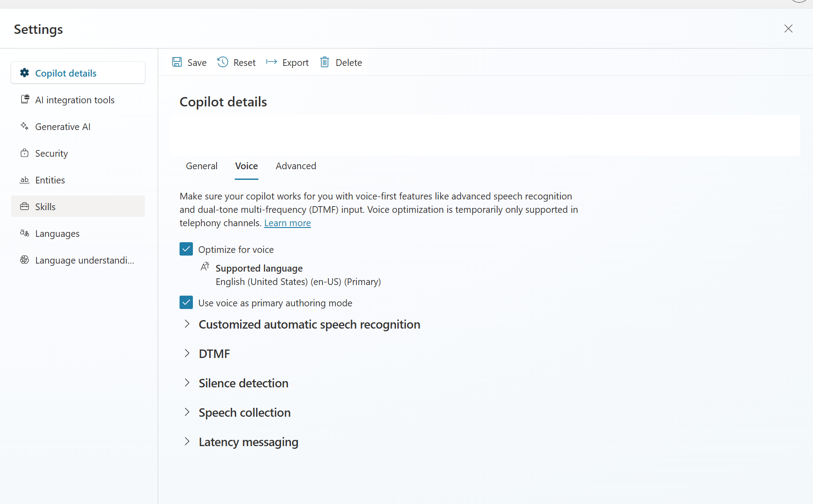
Task: Open the Security lock icon item
Action: 25,153
